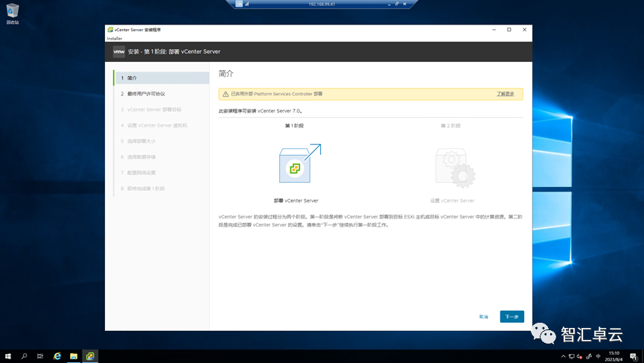This screenshot has height=363, width=644.
Task: Open the clock showing 15:10
Action: [613, 356]
